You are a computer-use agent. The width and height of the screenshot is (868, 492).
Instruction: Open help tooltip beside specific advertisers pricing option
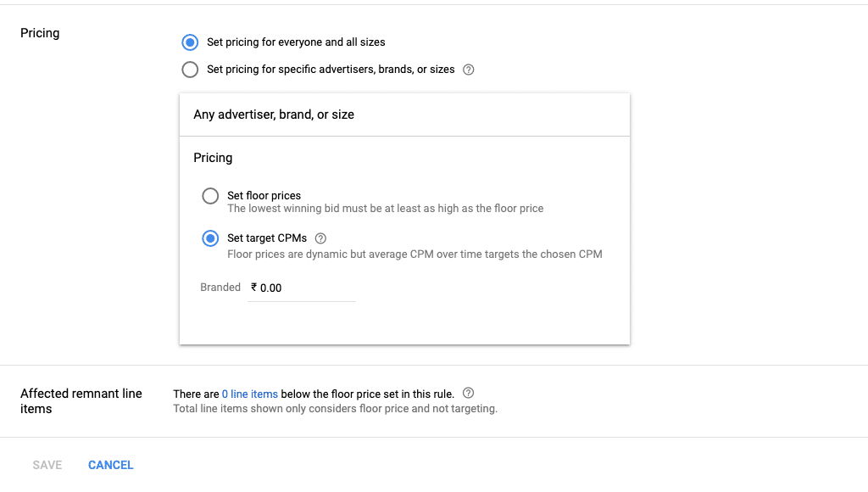(468, 70)
